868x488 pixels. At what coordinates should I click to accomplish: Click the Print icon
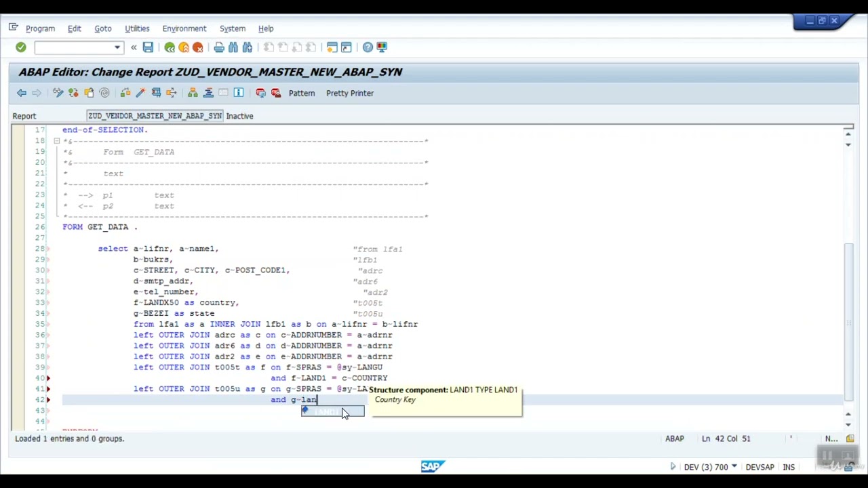tap(219, 47)
